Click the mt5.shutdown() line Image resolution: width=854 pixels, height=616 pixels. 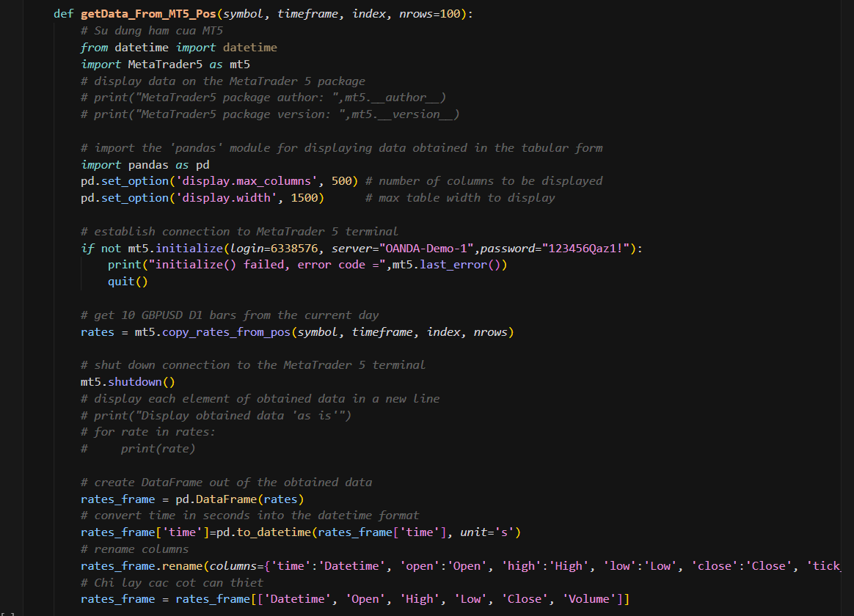click(x=128, y=382)
